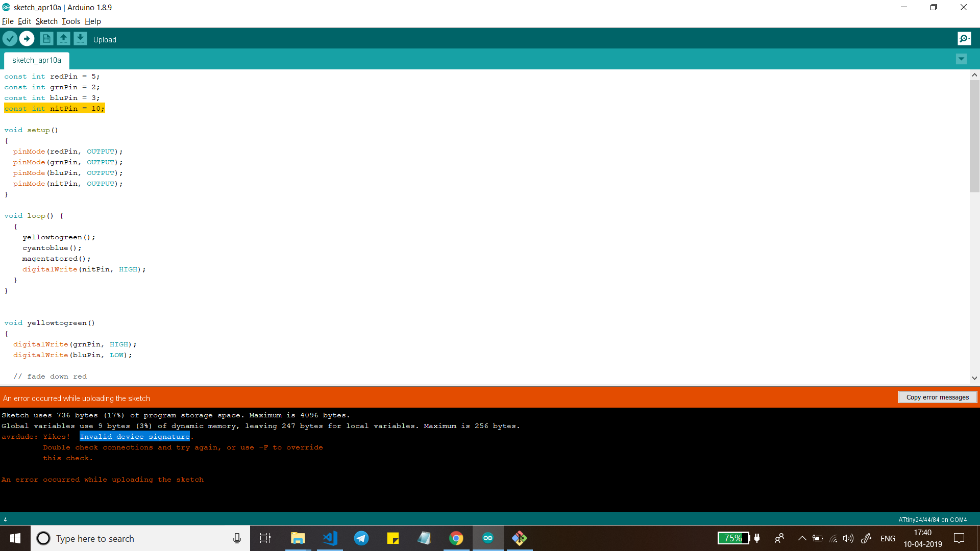Click the Upload arrow icon

pos(27,39)
